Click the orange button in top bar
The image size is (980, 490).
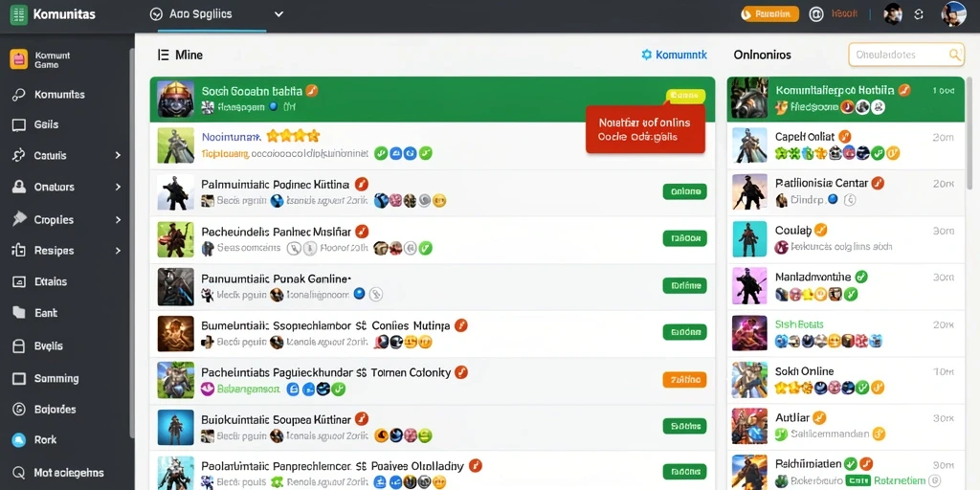pyautogui.click(x=769, y=13)
